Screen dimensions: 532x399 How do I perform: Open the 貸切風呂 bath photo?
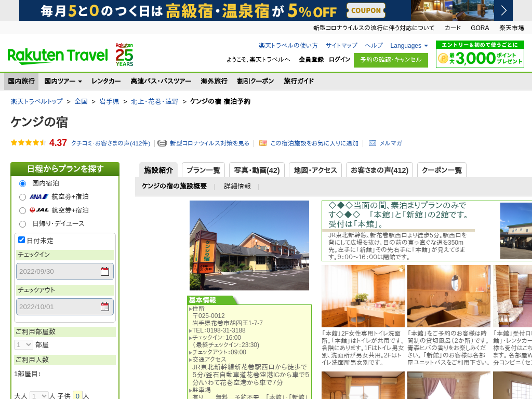click(x=449, y=296)
